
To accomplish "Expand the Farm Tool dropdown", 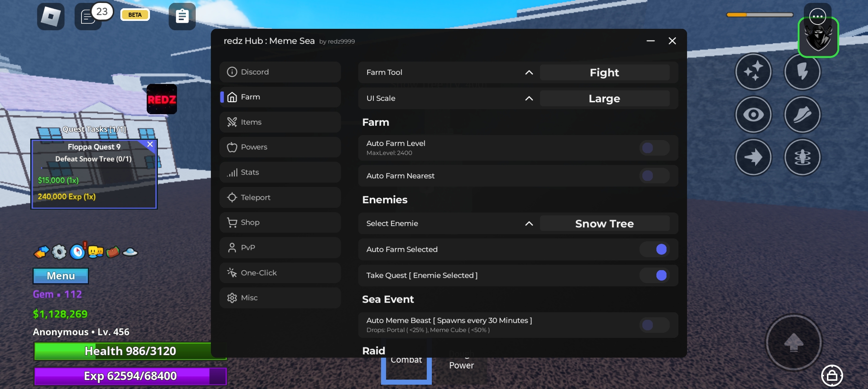I will coord(604,72).
